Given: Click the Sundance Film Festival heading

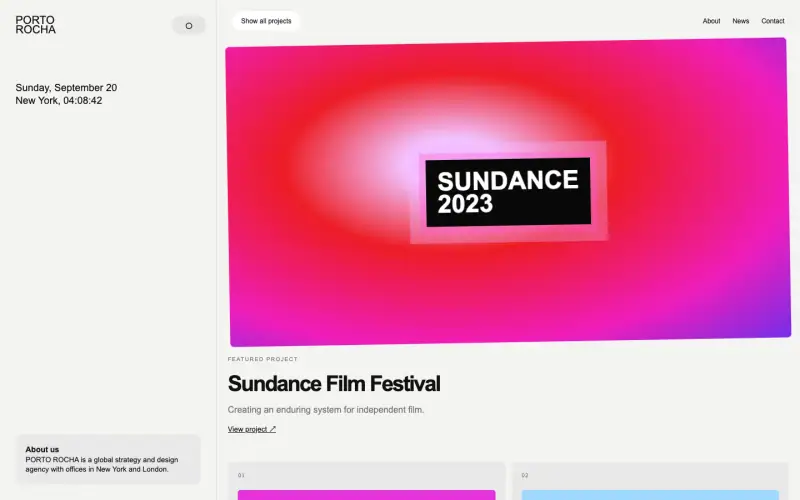Looking at the screenshot, I should click(x=334, y=384).
